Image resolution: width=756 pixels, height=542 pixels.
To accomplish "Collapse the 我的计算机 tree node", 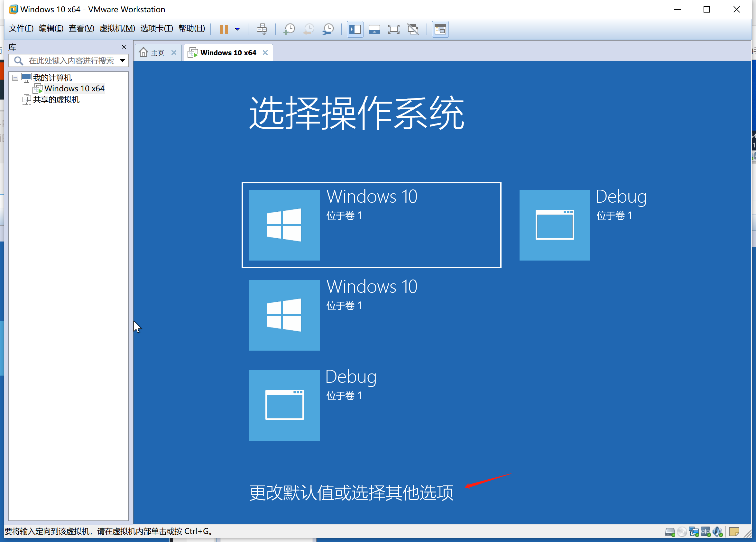I will click(x=15, y=78).
